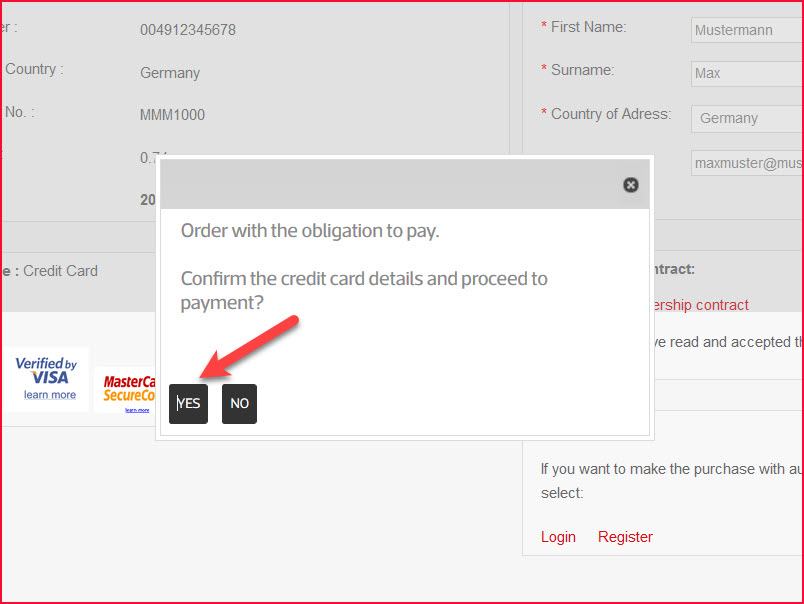
Task: Open the VISA learn more link
Action: (50, 395)
